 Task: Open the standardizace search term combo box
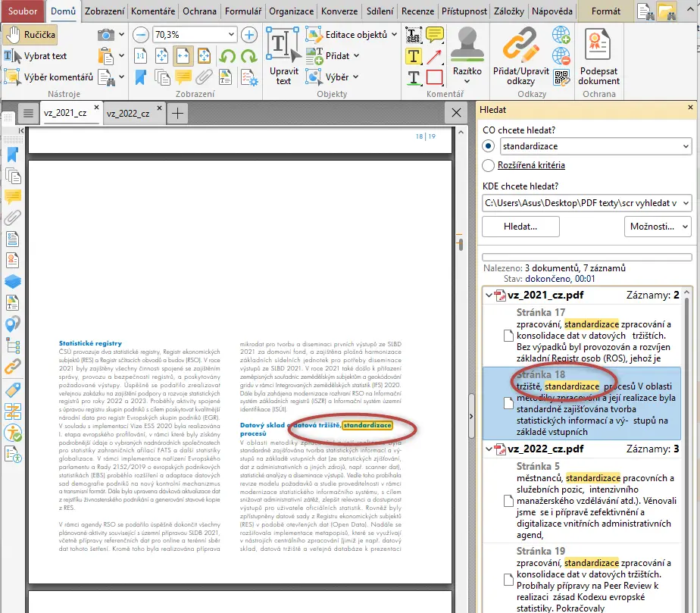[x=596, y=146]
